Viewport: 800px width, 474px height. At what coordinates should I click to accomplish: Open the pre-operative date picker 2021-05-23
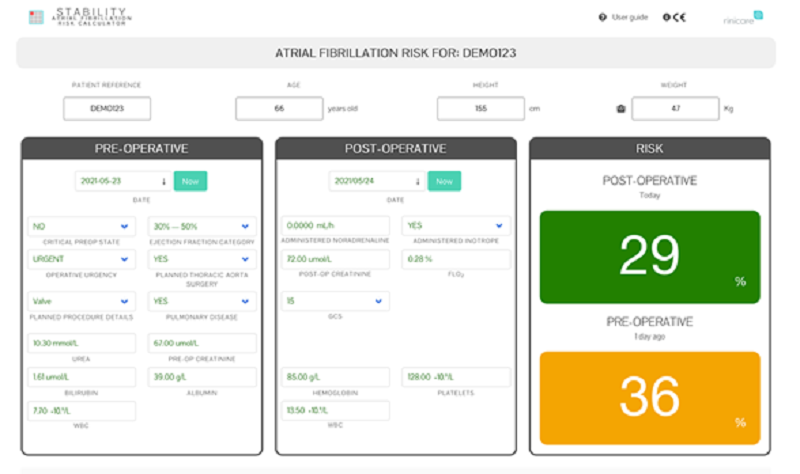click(123, 181)
